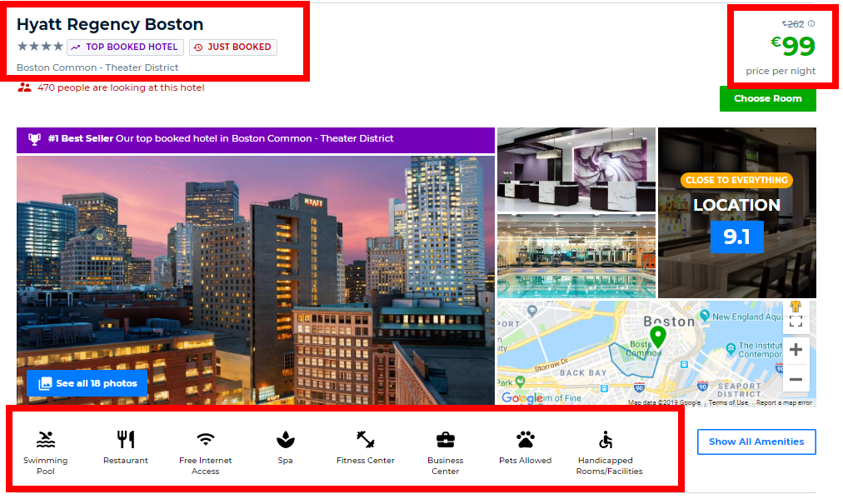This screenshot has height=504, width=843.
Task: Click the Handicapped Rooms wheelchair icon
Action: [x=606, y=440]
